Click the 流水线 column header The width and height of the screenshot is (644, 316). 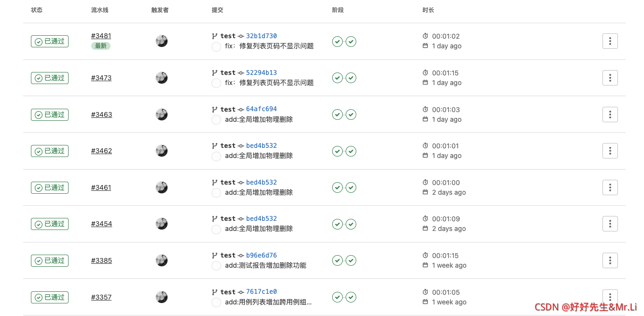100,10
